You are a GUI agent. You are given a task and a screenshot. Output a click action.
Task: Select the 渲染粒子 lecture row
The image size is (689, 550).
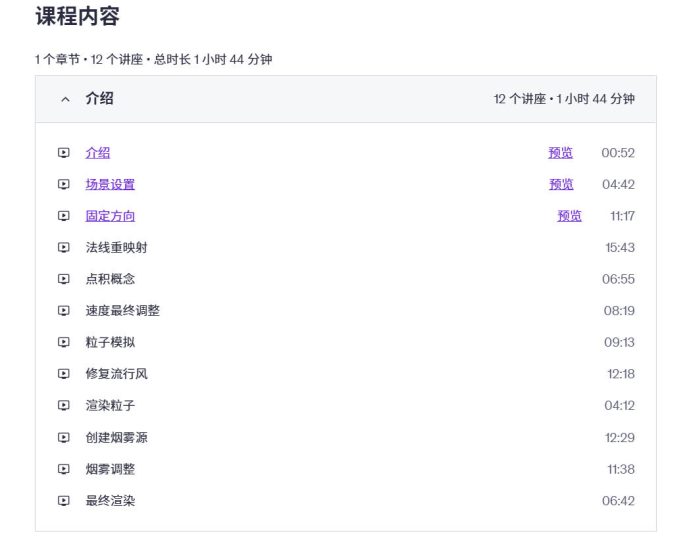point(346,405)
